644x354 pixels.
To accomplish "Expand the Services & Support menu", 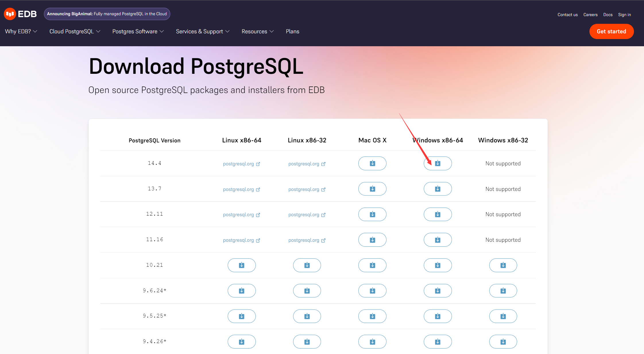I will click(203, 31).
